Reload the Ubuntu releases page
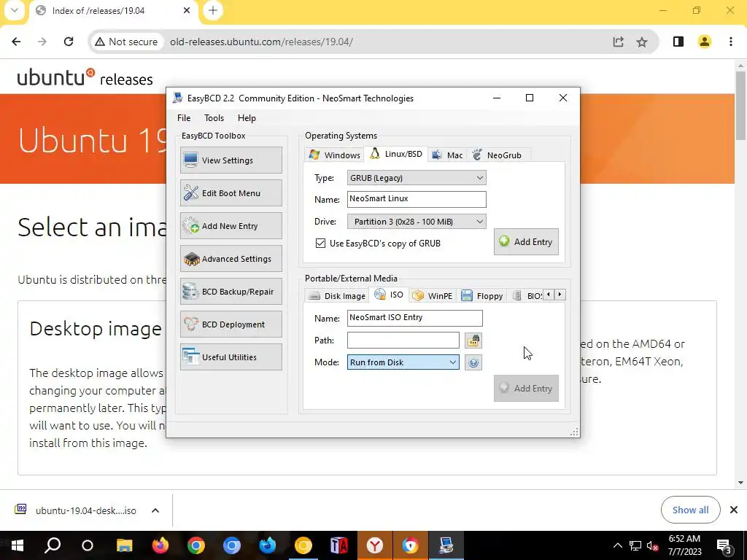 tap(69, 42)
